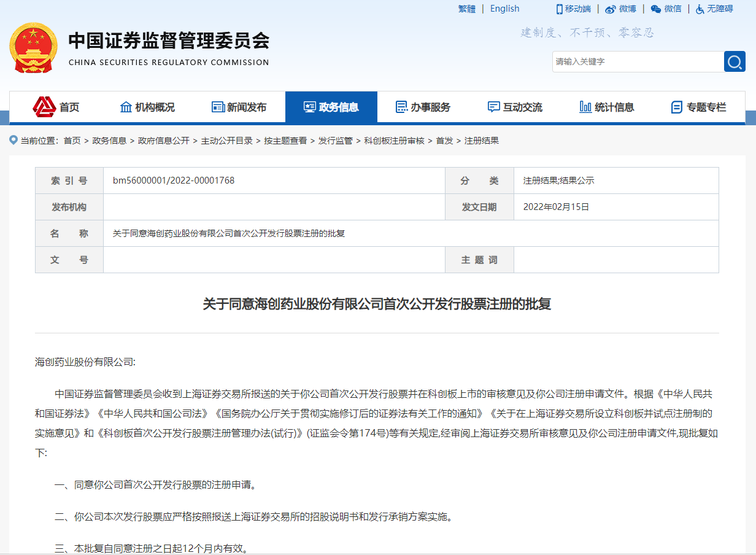Open the 统计信息 navigation tab
The image size is (756, 555).
[x=607, y=107]
